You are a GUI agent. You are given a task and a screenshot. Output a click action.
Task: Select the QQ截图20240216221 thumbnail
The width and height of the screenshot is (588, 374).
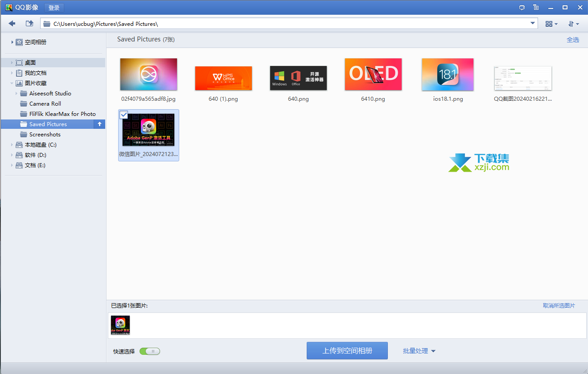523,78
